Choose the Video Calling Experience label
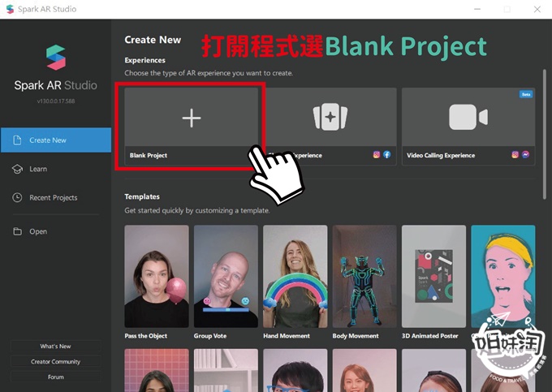Viewport: 552px width, 392px height. point(441,156)
